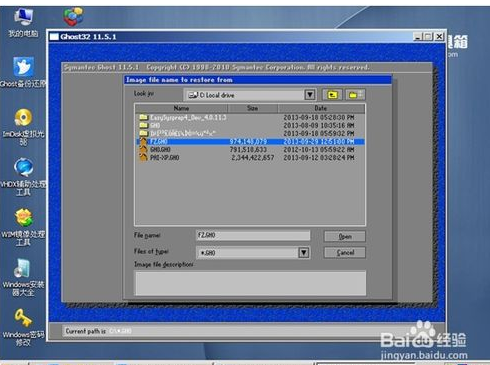Viewport: 490px width, 365px height.
Task: Select the GHO.GHO file icon
Action: (x=143, y=149)
